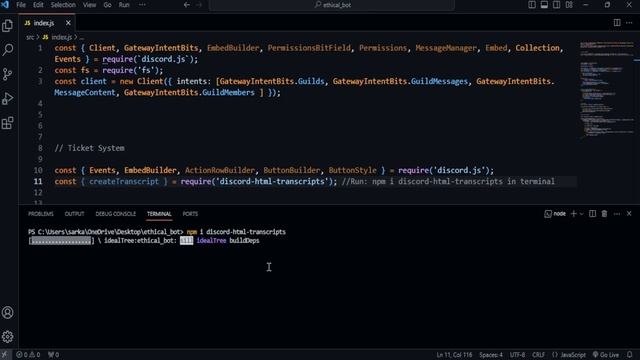Open the File menu
Image resolution: width=640 pixels, height=360 pixels.
click(20, 5)
